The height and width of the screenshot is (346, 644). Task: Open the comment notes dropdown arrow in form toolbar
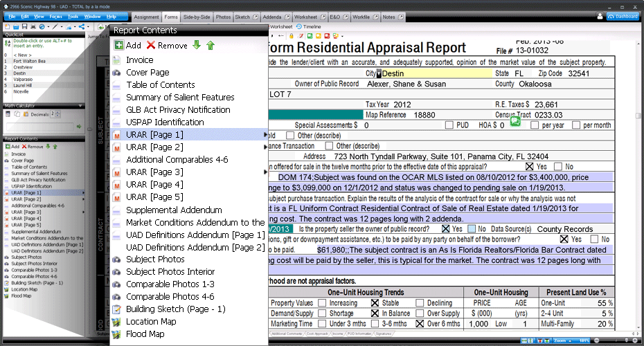point(341,37)
